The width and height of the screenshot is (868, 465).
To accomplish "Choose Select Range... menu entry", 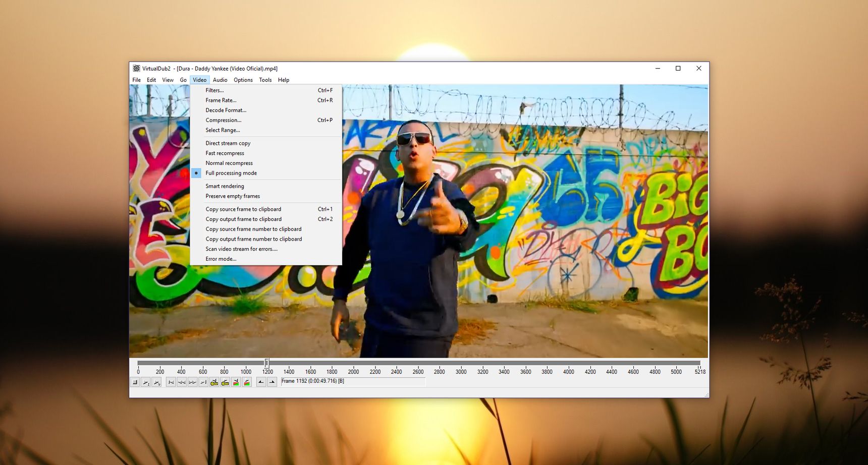I will pyautogui.click(x=266, y=130).
